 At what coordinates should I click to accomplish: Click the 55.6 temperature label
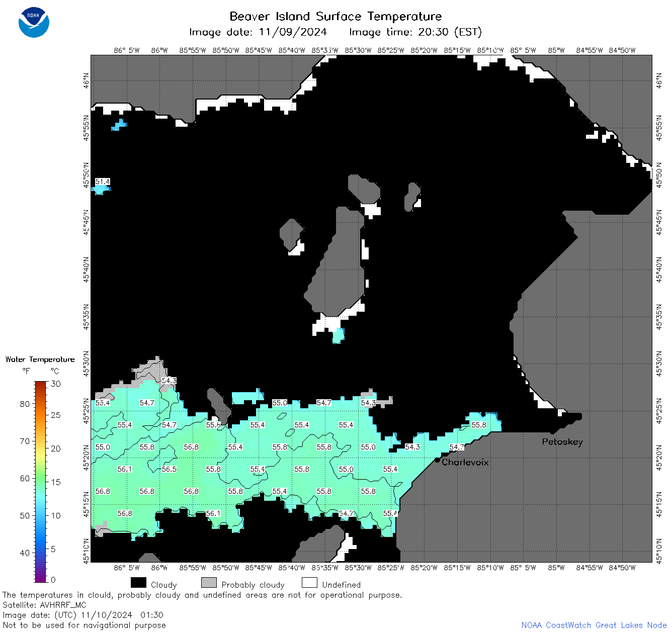(213, 425)
